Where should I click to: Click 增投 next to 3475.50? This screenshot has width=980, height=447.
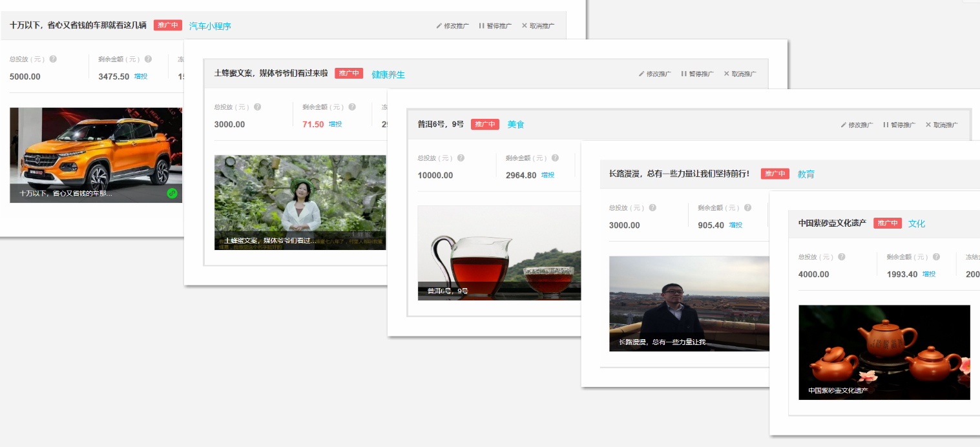(x=141, y=76)
